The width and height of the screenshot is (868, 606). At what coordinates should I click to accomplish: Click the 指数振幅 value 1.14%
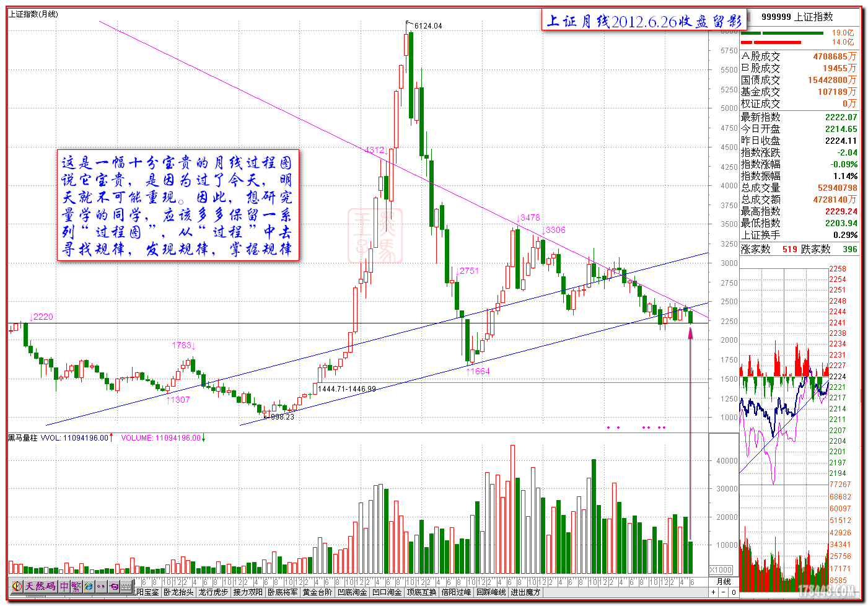point(845,176)
